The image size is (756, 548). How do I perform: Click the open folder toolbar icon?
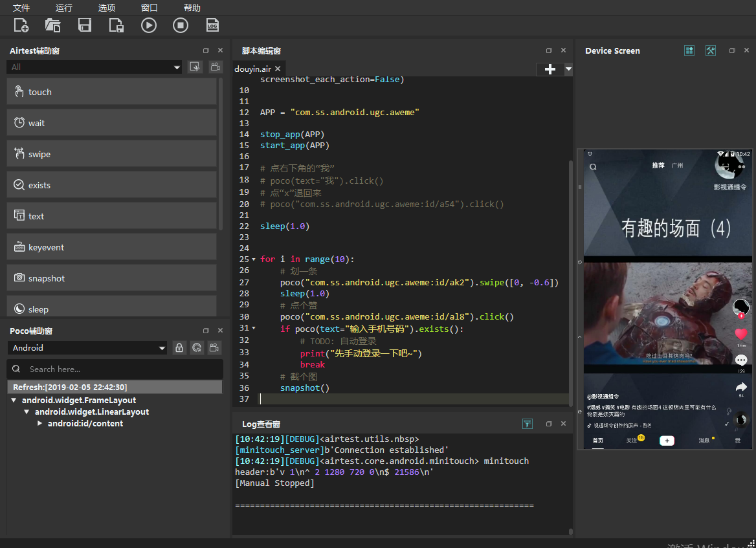click(52, 25)
